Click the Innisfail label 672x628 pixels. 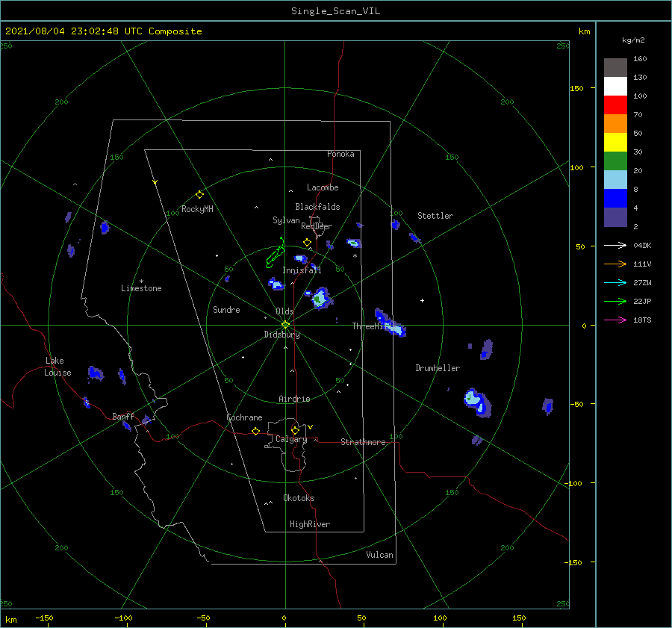click(302, 270)
